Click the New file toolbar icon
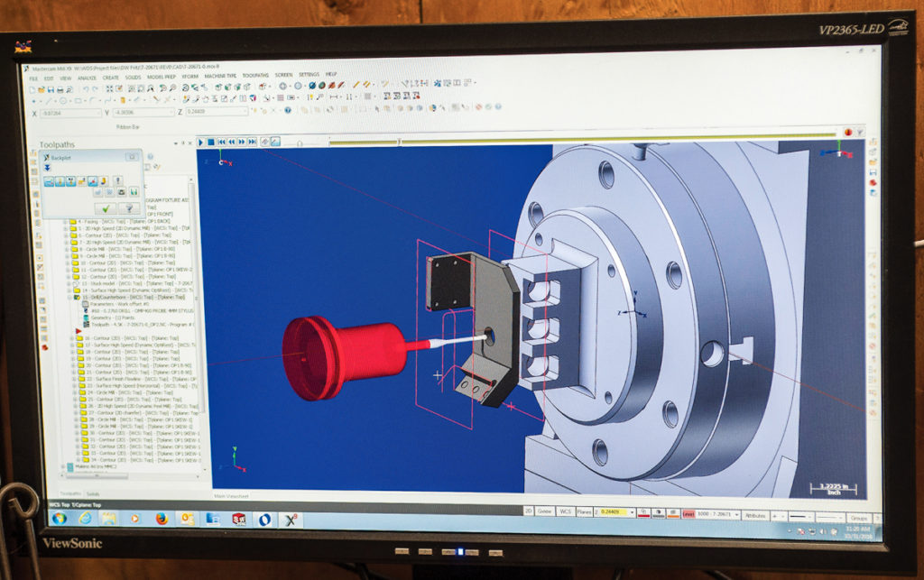 click(x=32, y=89)
